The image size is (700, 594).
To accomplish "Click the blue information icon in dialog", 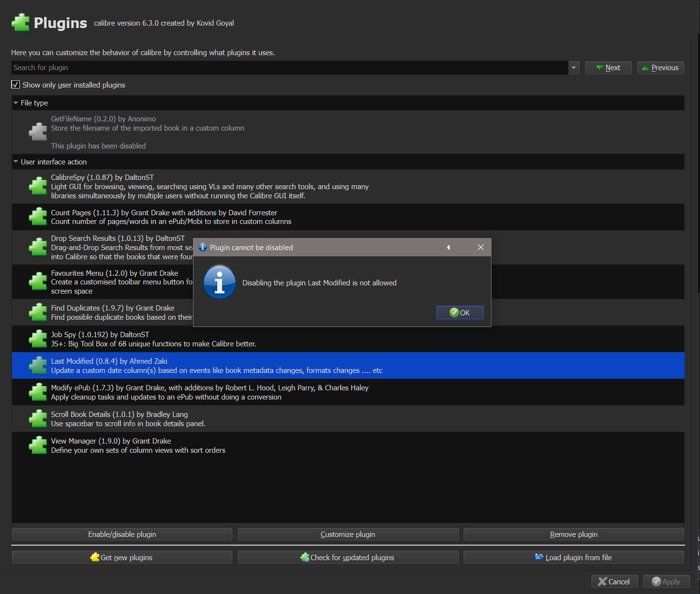I will 220,282.
